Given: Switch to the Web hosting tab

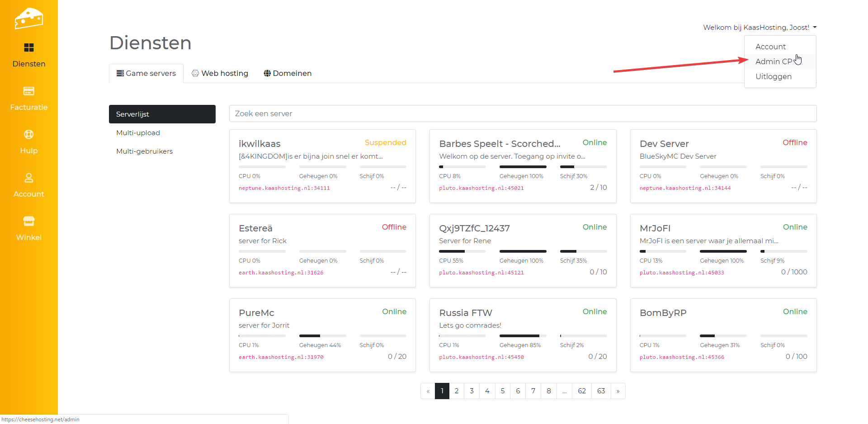Looking at the screenshot, I should (x=220, y=73).
